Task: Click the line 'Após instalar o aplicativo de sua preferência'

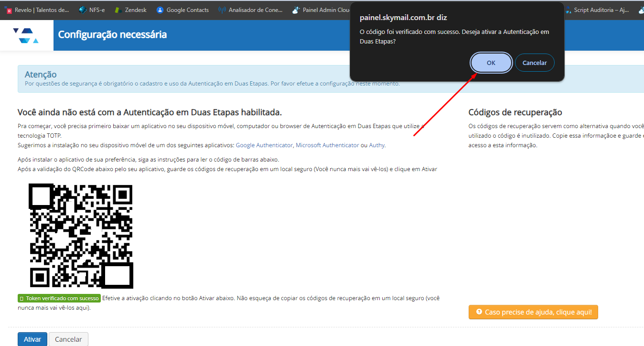Action: click(148, 159)
